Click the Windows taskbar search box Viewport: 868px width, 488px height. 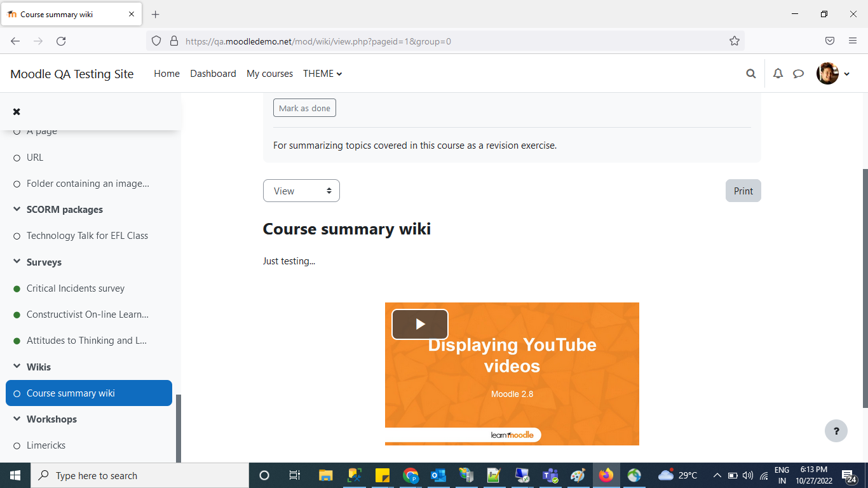click(x=140, y=475)
